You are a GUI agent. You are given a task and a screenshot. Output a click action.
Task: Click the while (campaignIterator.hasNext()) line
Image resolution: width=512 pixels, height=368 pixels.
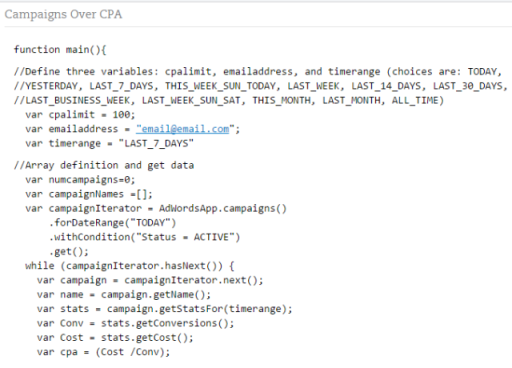click(130, 266)
